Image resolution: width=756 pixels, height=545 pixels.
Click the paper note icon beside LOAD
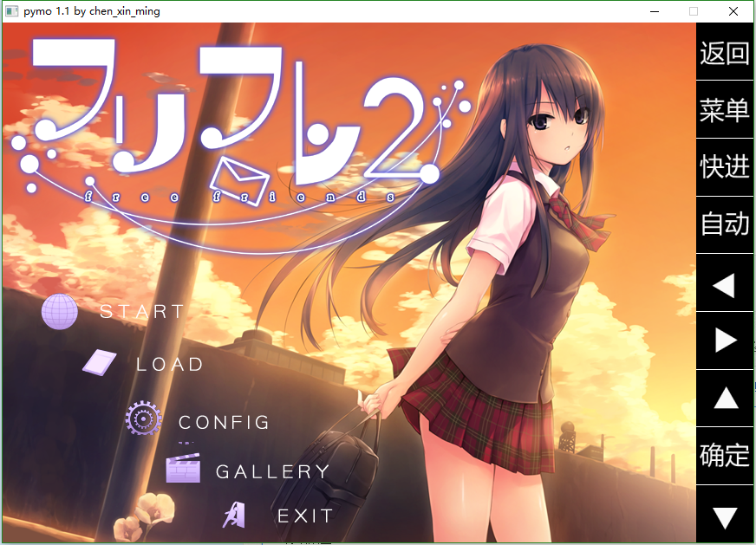[x=99, y=362]
